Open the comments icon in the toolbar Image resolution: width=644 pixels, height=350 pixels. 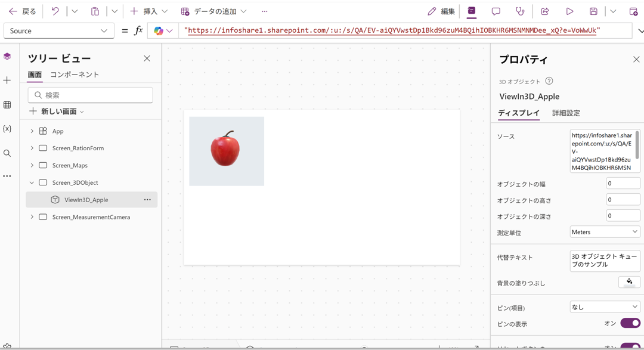(496, 11)
